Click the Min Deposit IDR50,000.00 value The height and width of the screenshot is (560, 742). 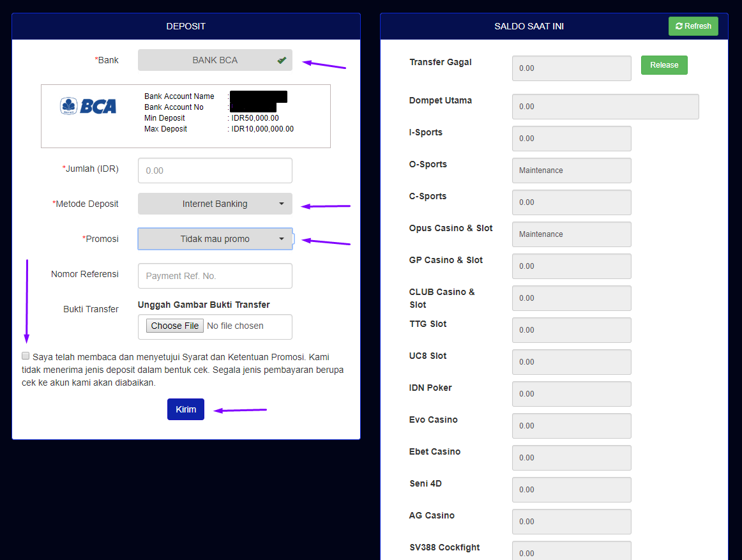[x=255, y=118]
